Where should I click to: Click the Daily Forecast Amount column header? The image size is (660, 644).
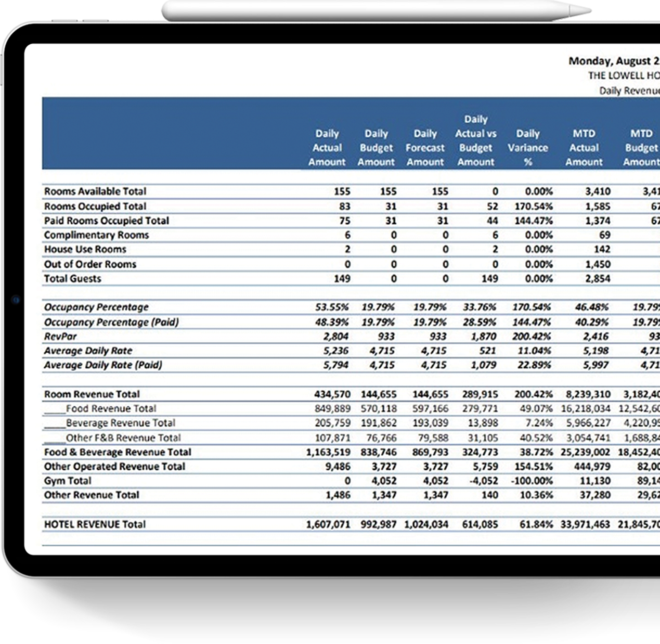pyautogui.click(x=425, y=148)
